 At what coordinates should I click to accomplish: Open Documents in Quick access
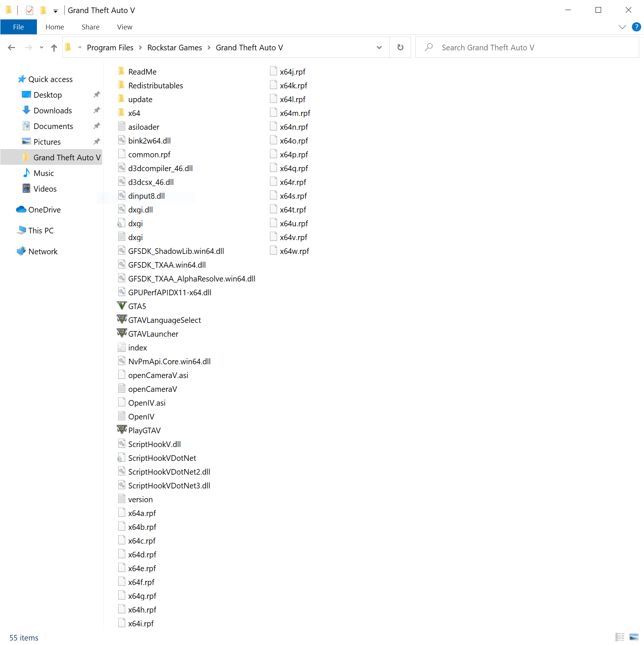click(53, 126)
